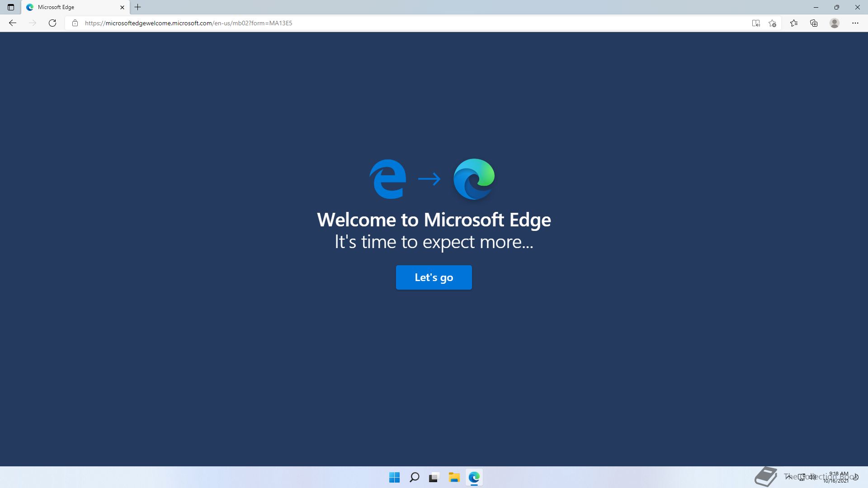Open a new tab with plus button
868x488 pixels.
click(x=138, y=7)
